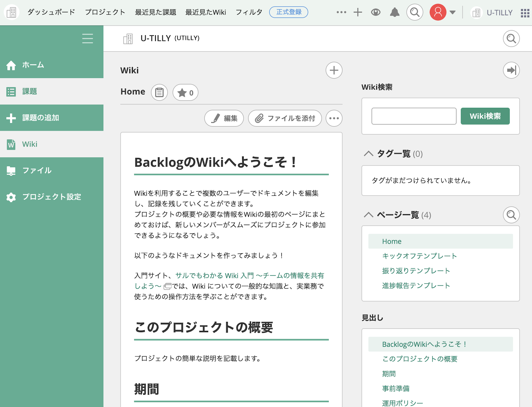Image resolution: width=532 pixels, height=407 pixels.
Task: Open 進捗報告テンプレート page
Action: [416, 286]
